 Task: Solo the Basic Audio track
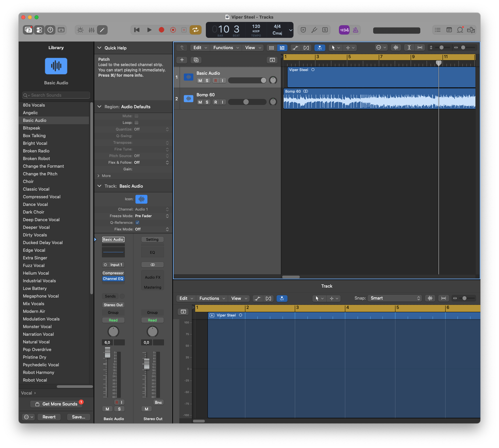click(x=207, y=80)
